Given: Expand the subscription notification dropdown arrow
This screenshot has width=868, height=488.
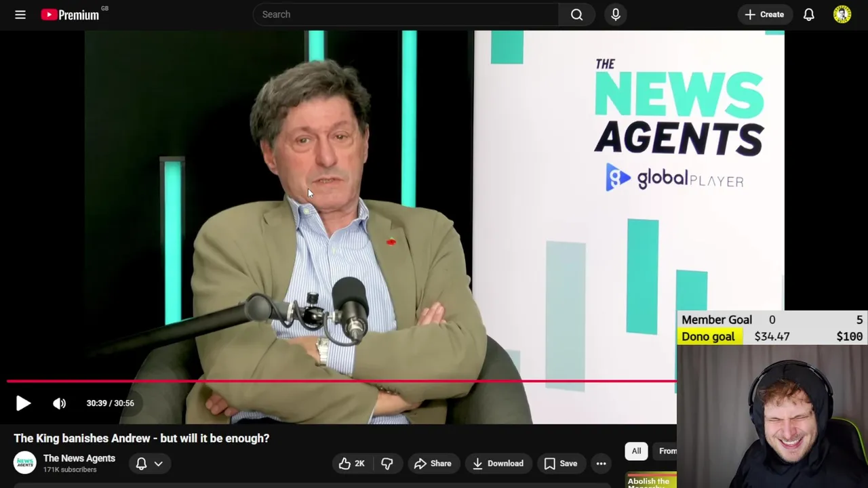Looking at the screenshot, I should [x=158, y=464].
